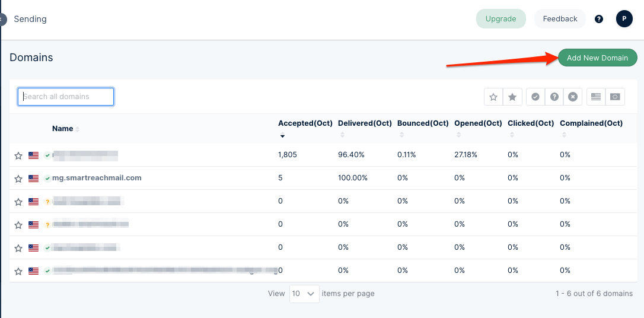Click verified checkmark on 1,805 accepted row
Viewport: 644px width, 318px height.
[47, 155]
